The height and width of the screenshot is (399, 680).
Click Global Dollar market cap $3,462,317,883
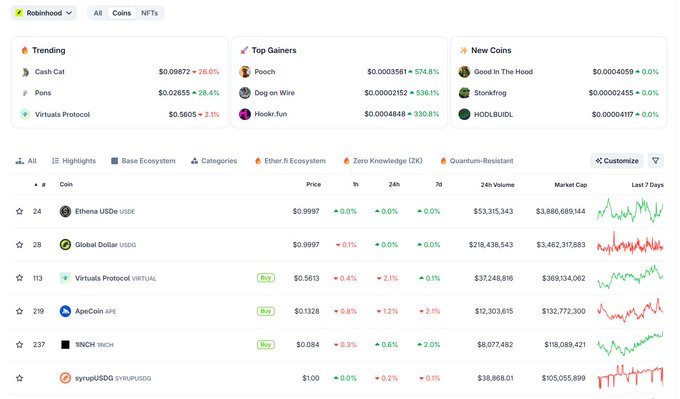click(x=561, y=245)
